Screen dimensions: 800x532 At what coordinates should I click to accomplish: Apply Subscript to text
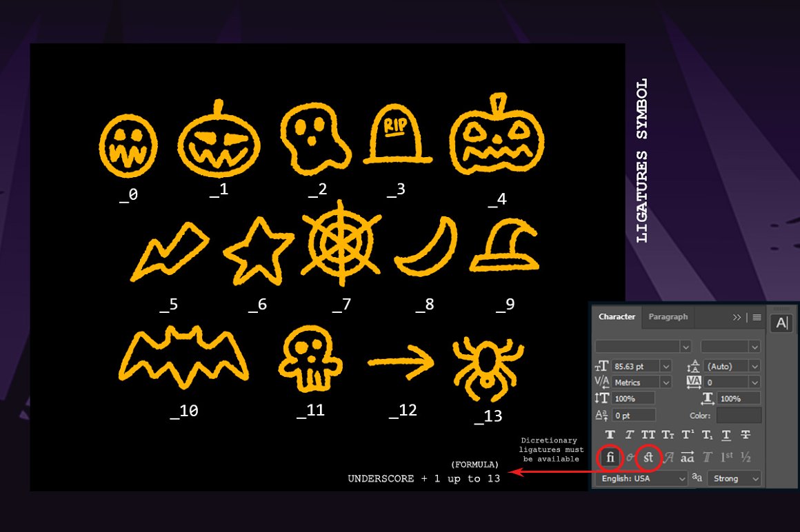click(x=707, y=435)
